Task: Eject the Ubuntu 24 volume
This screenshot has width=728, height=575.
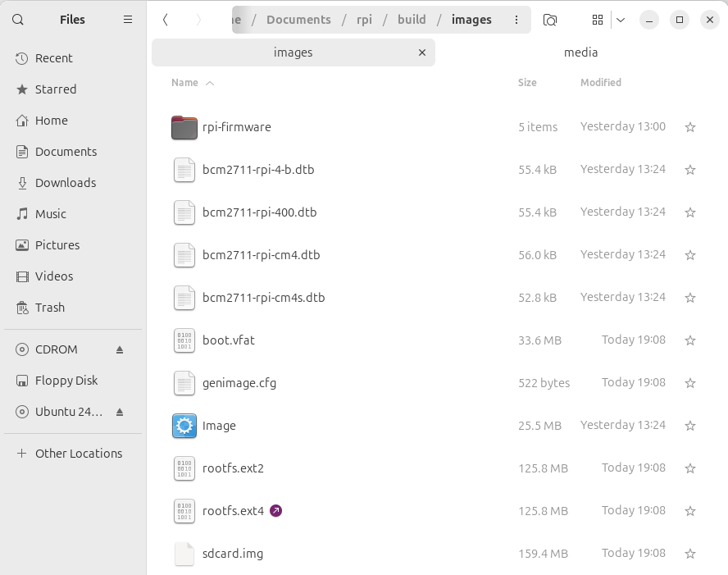Action: [120, 412]
